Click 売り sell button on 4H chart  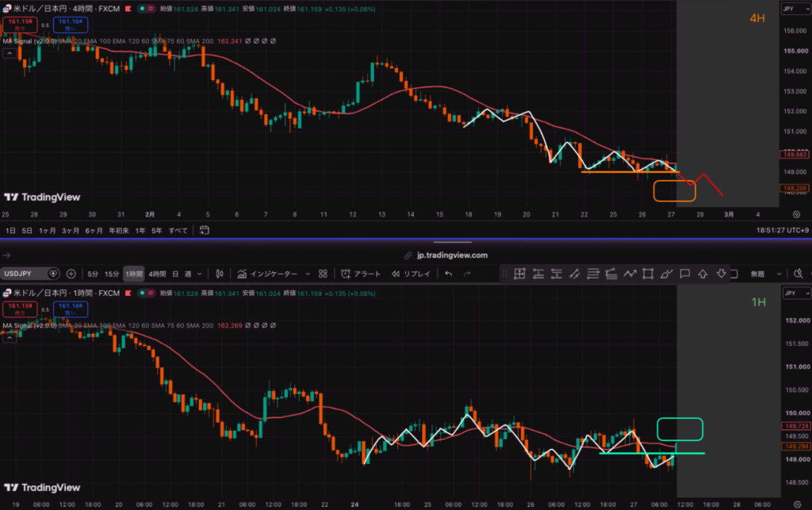pyautogui.click(x=20, y=25)
